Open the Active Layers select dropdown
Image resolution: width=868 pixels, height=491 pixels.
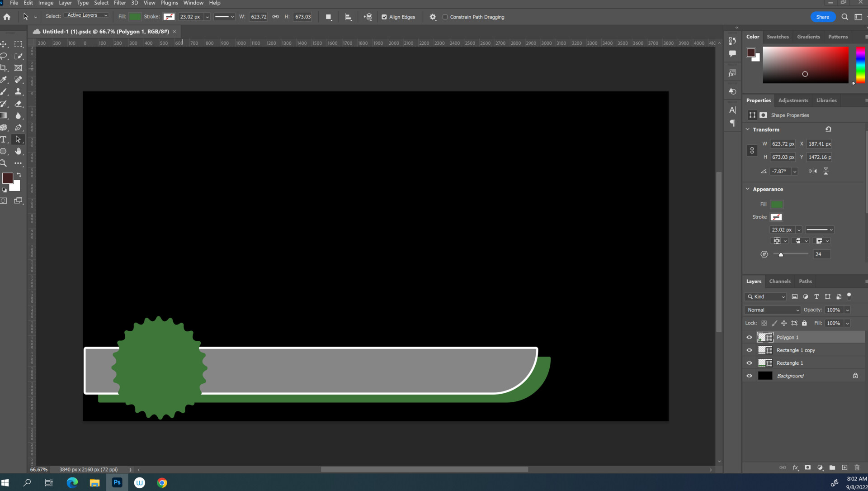coord(87,15)
